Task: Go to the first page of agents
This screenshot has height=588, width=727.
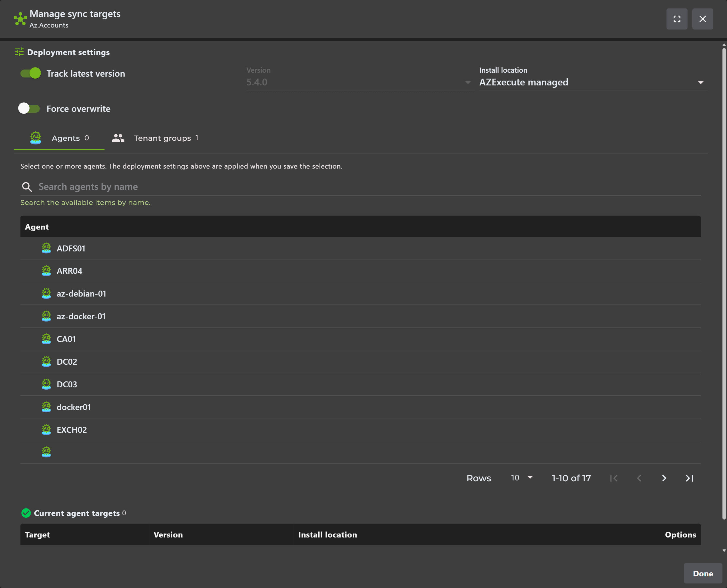Action: (x=614, y=478)
